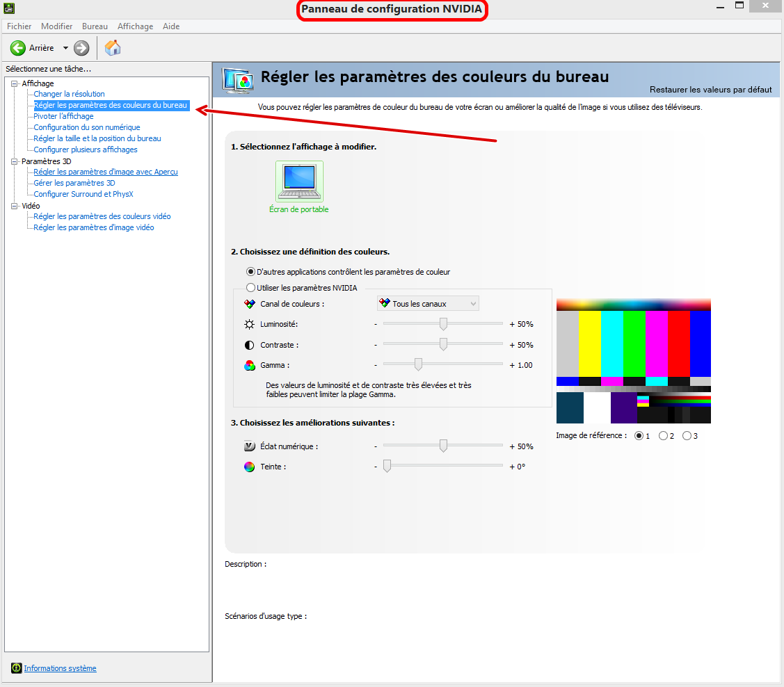This screenshot has width=784, height=687.
Task: Open the 'Tous les canaux' dropdown
Action: [x=428, y=304]
